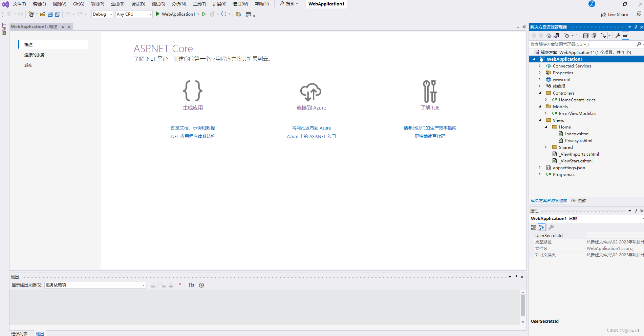Toggle Categorized view in Properties panel

click(x=534, y=227)
